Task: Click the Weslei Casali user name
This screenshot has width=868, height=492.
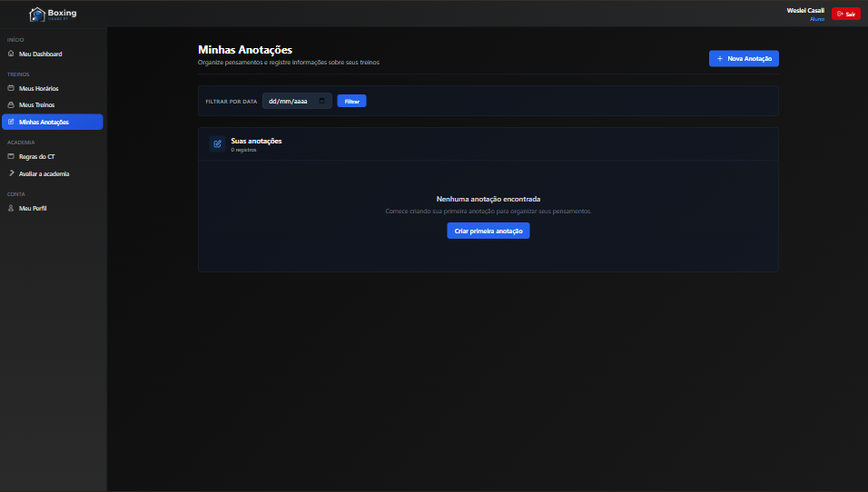Action: tap(805, 11)
